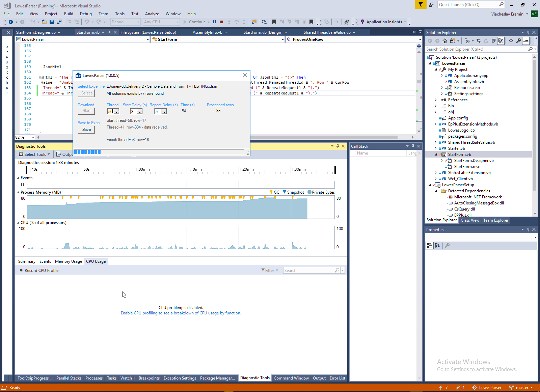Open the Filter dropdown in CPU Usage
The height and width of the screenshot is (392, 540).
click(270, 271)
